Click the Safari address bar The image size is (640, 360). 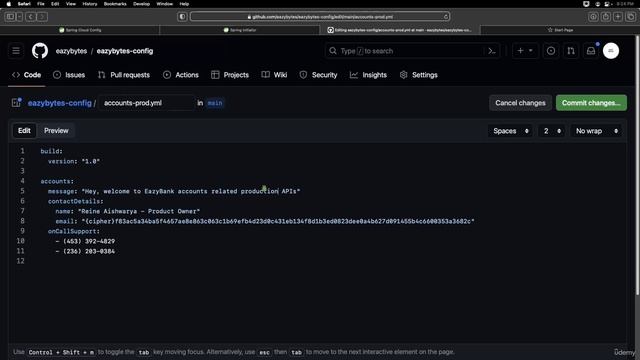[320, 17]
